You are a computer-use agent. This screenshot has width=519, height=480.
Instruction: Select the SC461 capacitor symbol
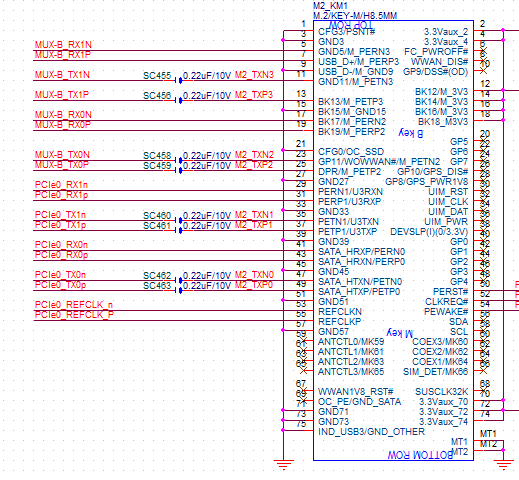click(178, 230)
